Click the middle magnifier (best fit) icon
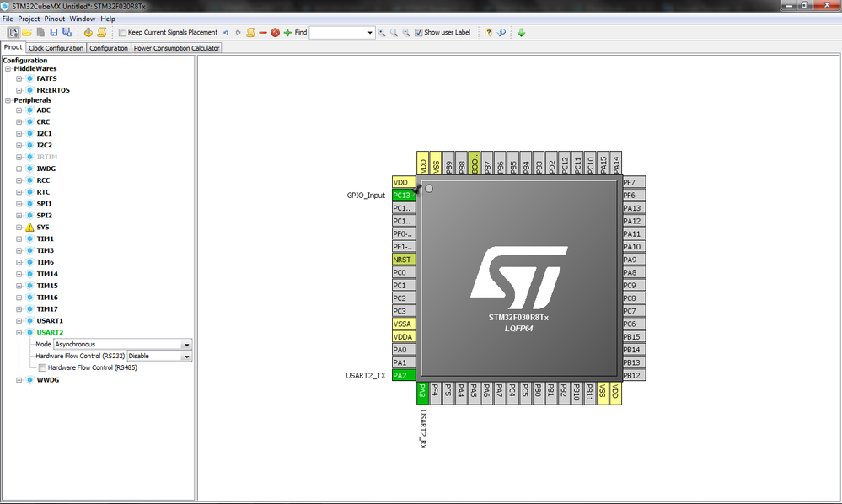The height and width of the screenshot is (504, 842). (x=394, y=33)
